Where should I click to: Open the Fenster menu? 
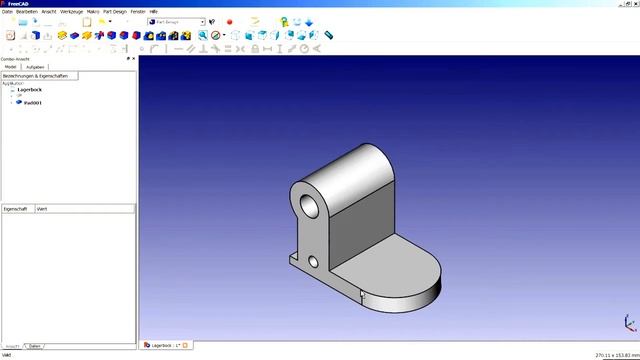[x=138, y=12]
